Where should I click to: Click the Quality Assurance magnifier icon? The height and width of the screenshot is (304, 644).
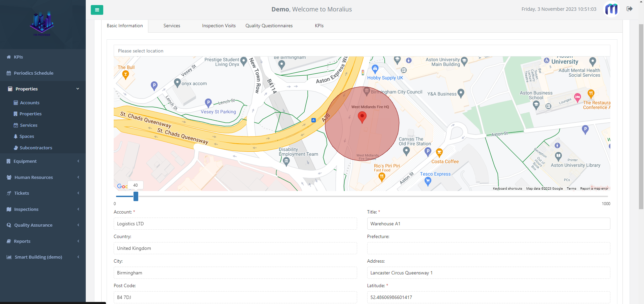9,225
